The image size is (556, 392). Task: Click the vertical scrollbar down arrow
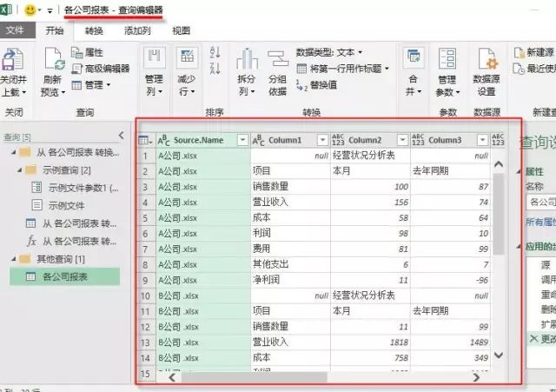[x=499, y=355]
